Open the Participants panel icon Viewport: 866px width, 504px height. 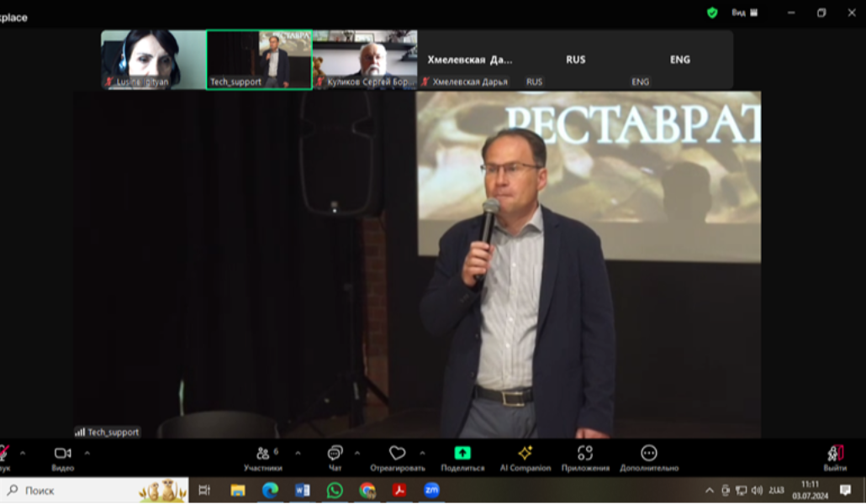click(262, 454)
